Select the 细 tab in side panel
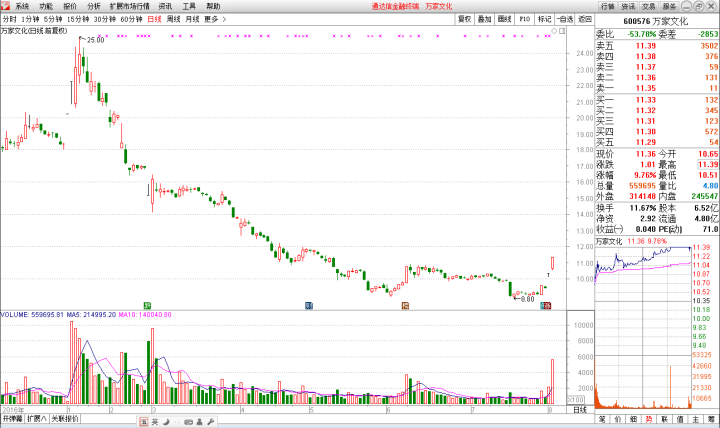This screenshot has height=428, width=720. click(x=633, y=419)
